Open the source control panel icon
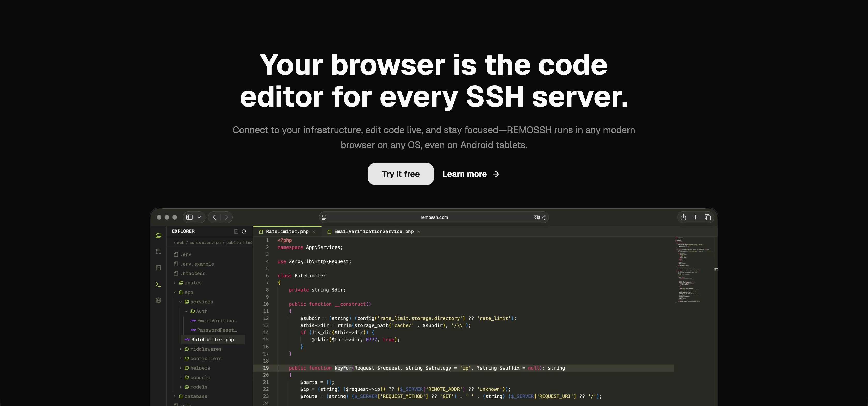The height and width of the screenshot is (406, 868). coord(158,252)
